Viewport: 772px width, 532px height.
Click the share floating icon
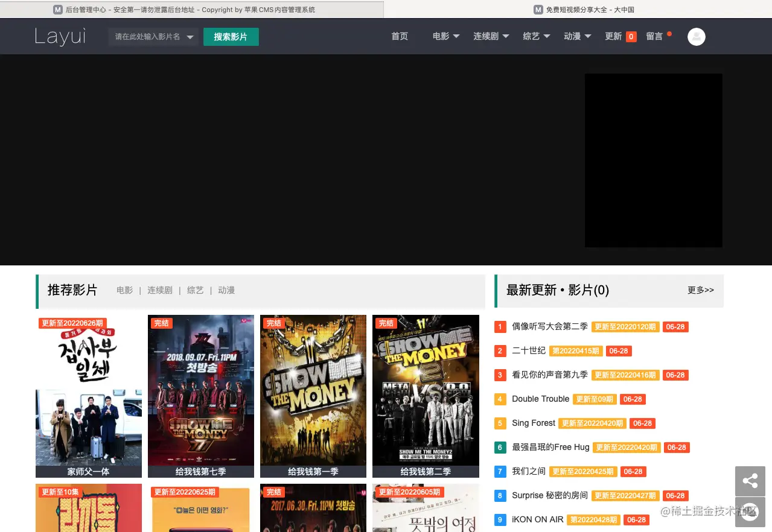(x=750, y=481)
